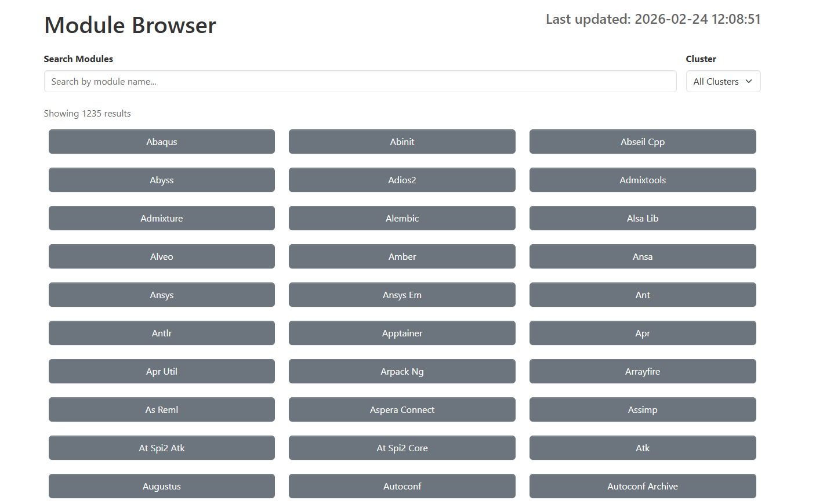
Task: Open the Augustus module
Action: [x=161, y=486]
